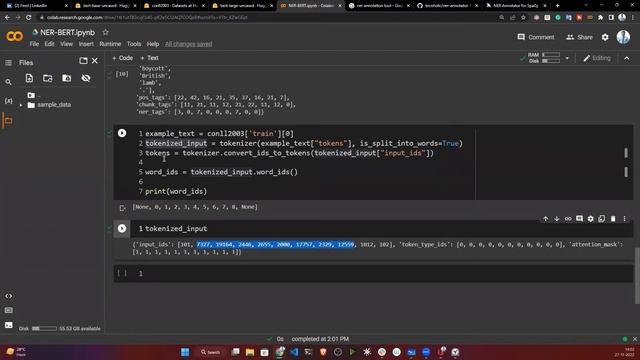
Task: Open the Colab logo home link
Action: [14, 37]
